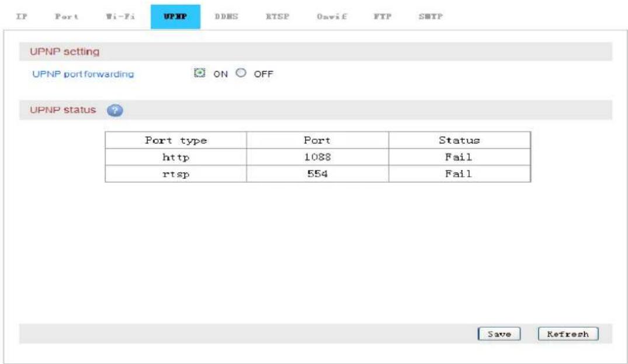
Task: Switch to the IP tab
Action: (x=22, y=16)
